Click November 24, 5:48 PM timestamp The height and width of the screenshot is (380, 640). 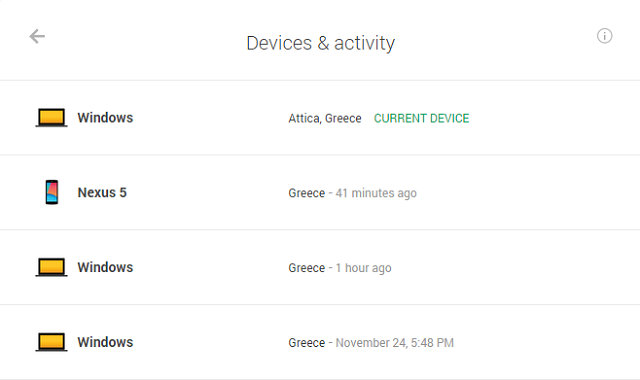tap(395, 343)
